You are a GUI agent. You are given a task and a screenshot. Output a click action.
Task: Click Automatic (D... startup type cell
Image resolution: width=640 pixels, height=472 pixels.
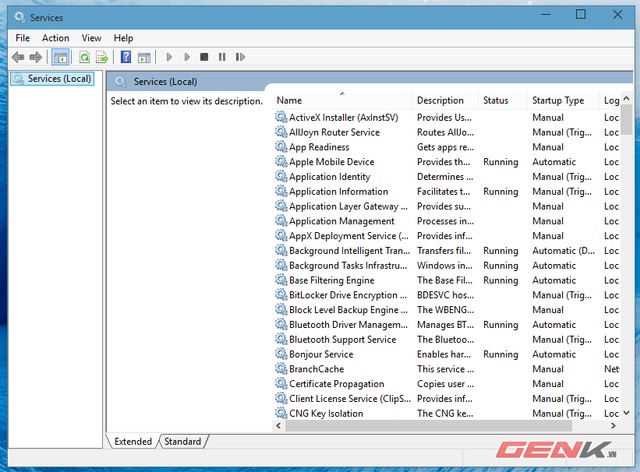pyautogui.click(x=563, y=251)
